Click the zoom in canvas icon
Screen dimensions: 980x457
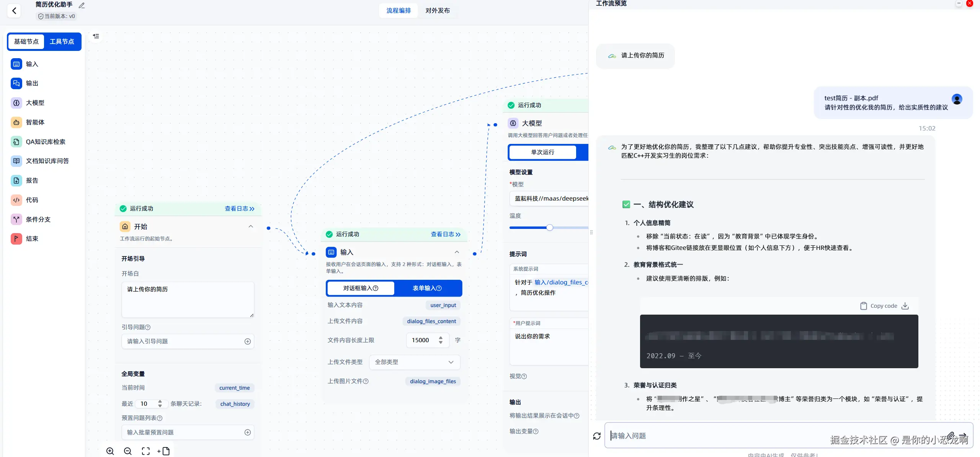click(x=110, y=451)
